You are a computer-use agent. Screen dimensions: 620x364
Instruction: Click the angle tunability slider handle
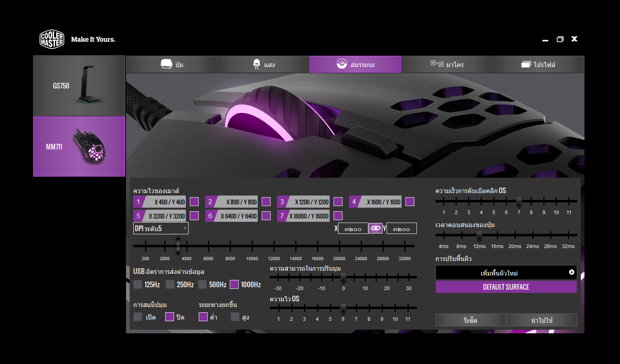point(343,278)
